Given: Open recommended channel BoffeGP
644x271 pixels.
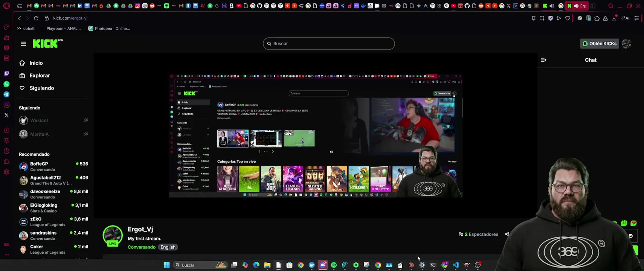Looking at the screenshot, I should (53, 166).
